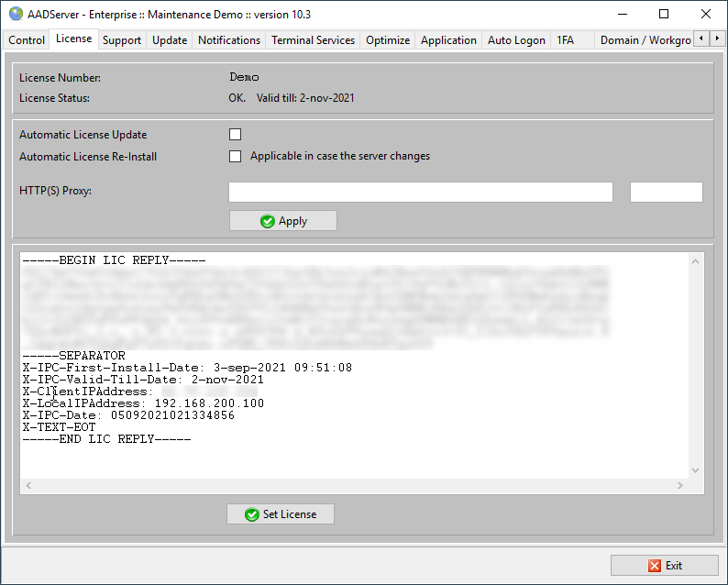Toggle Automatic License Re-Install checkbox
Screen dimensions: 728x585
235,157
